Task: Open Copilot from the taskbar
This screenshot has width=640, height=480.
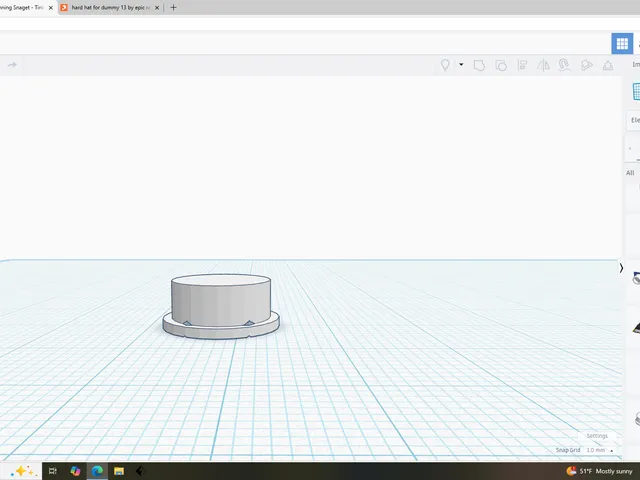Action: click(x=75, y=471)
